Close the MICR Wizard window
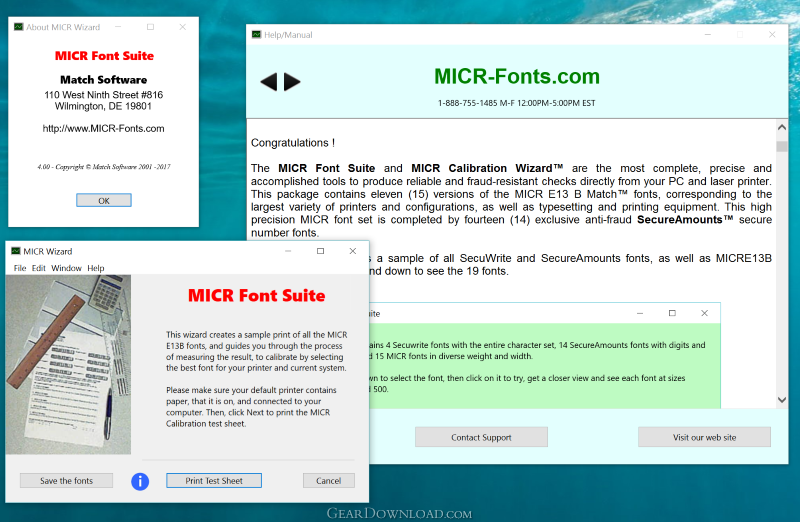800x522 pixels. tap(353, 251)
